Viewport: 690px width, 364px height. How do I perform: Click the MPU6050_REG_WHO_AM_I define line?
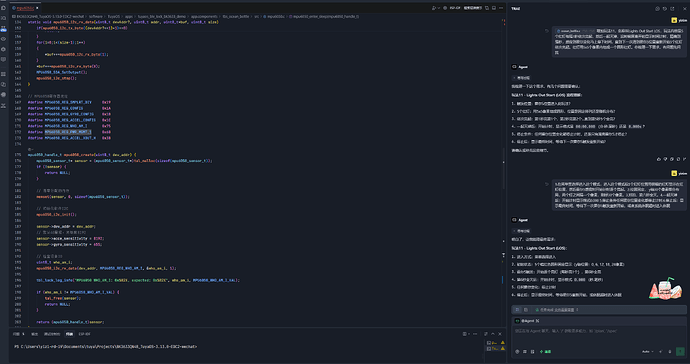(69, 126)
